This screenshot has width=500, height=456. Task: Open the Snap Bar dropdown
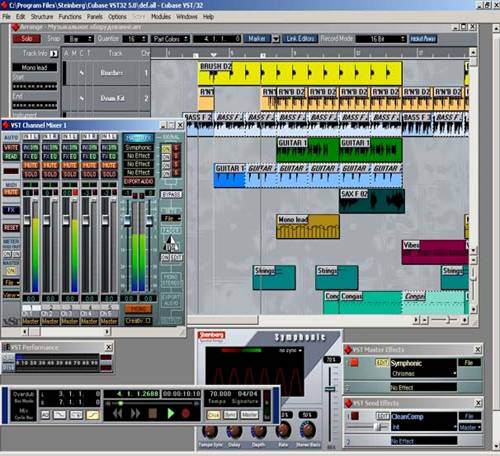coord(79,39)
